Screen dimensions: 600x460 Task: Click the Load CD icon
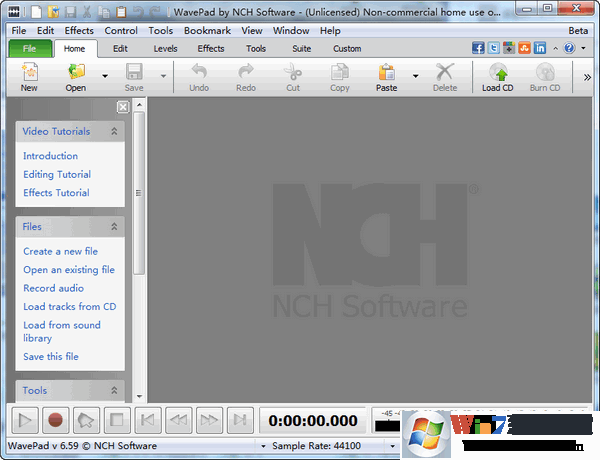coord(497,72)
